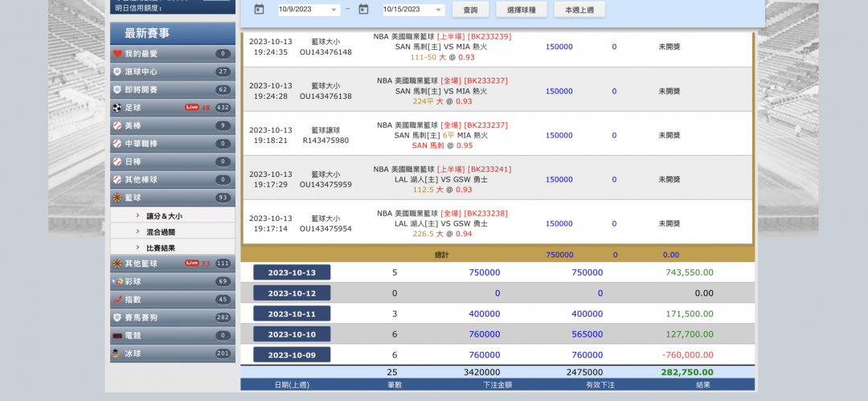Click bet number R143475980
The height and width of the screenshot is (401, 868).
[x=325, y=141]
